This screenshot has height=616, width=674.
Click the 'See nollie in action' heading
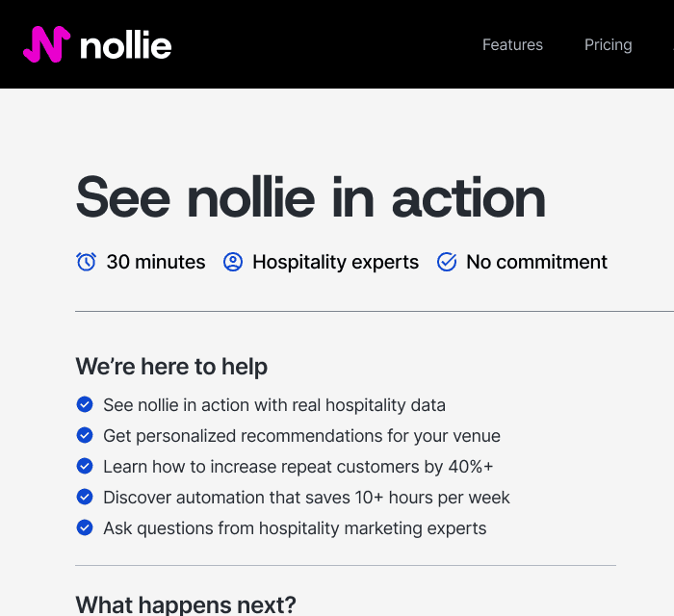tap(310, 197)
